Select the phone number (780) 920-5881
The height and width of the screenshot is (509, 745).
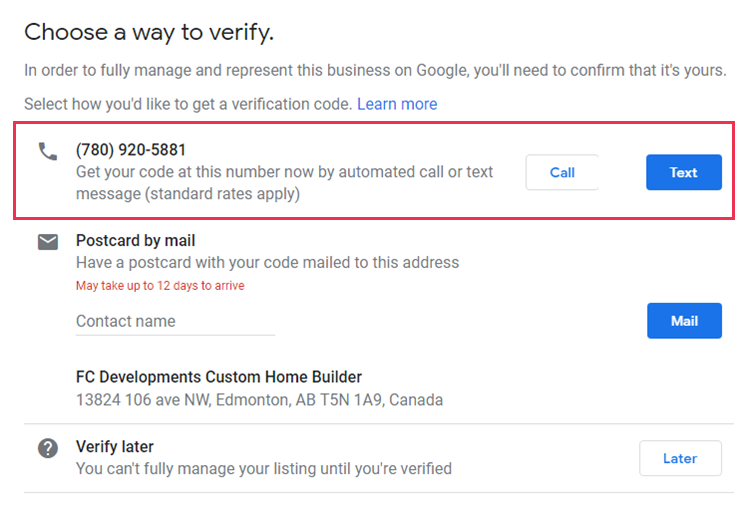click(x=131, y=150)
